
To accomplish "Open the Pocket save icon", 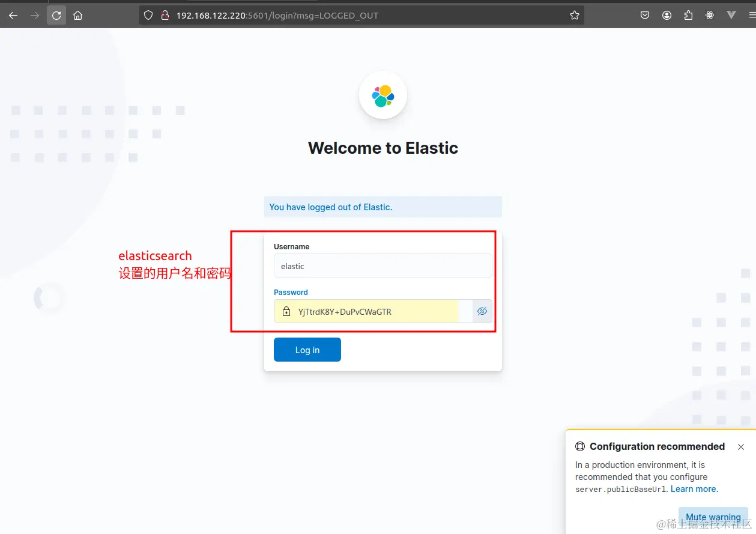I will (645, 16).
